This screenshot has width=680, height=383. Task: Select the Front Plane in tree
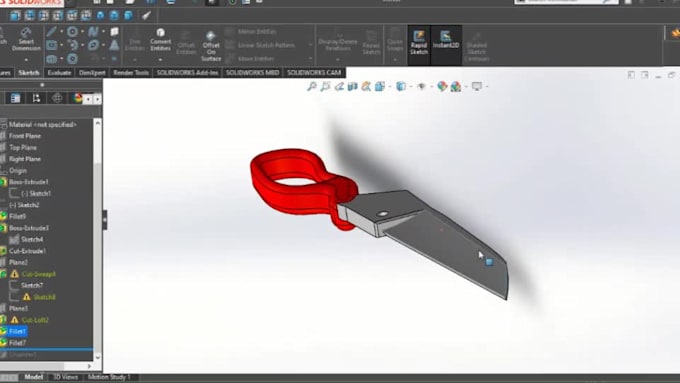pyautogui.click(x=25, y=136)
